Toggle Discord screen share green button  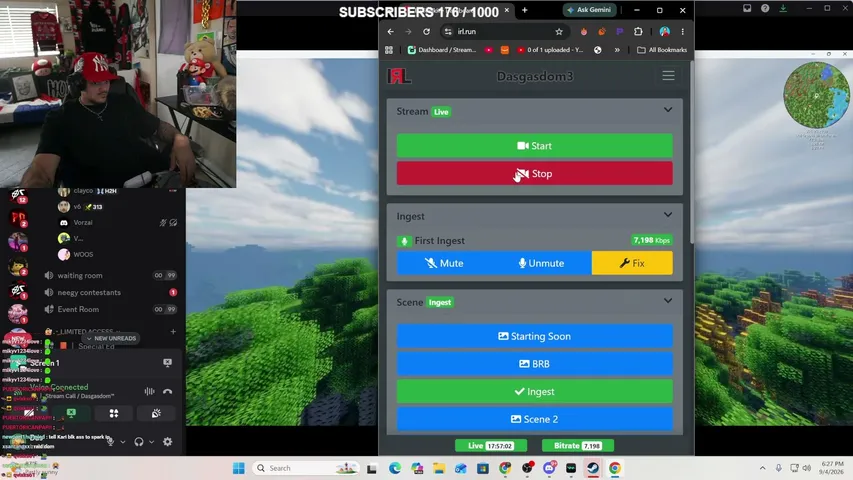click(x=71, y=413)
